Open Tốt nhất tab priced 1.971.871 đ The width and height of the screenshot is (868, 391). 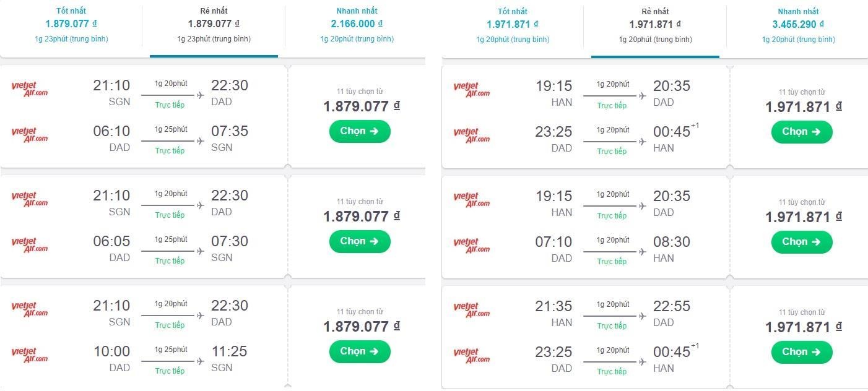point(513,25)
